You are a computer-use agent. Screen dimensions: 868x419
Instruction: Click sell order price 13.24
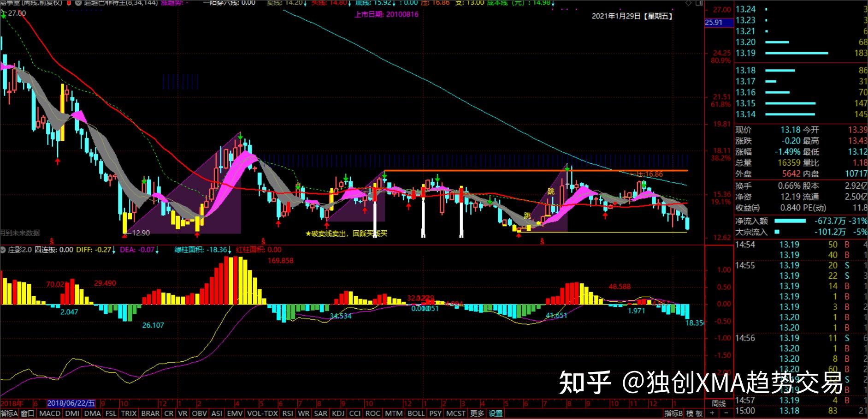745,9
